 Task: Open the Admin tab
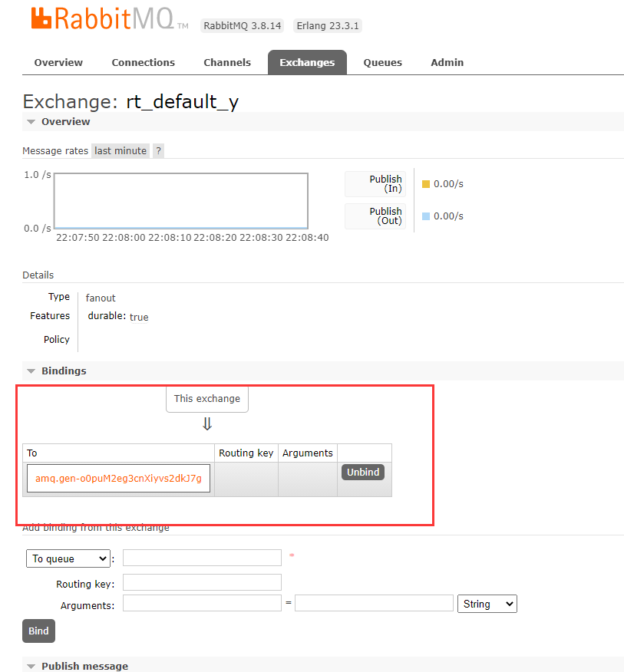coord(447,63)
